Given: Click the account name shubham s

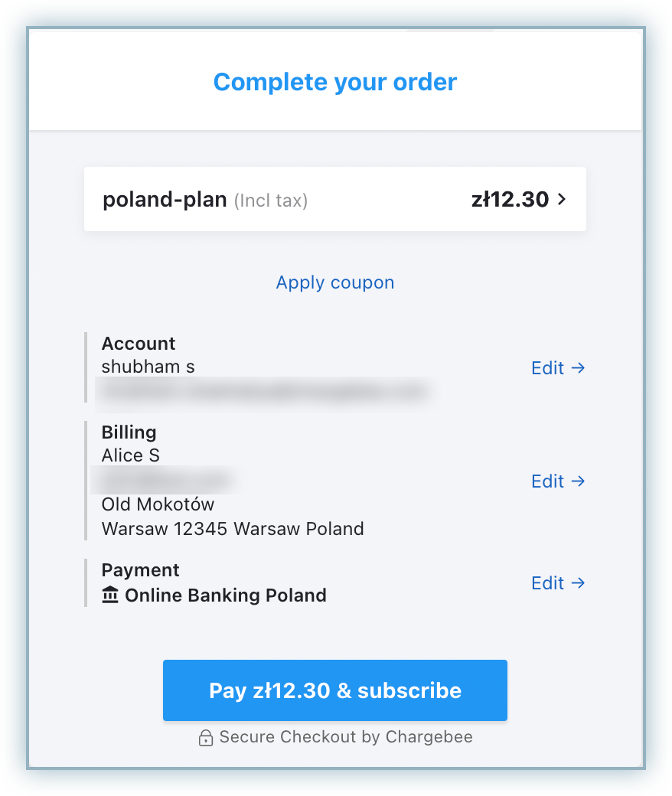Looking at the screenshot, I should [x=148, y=367].
